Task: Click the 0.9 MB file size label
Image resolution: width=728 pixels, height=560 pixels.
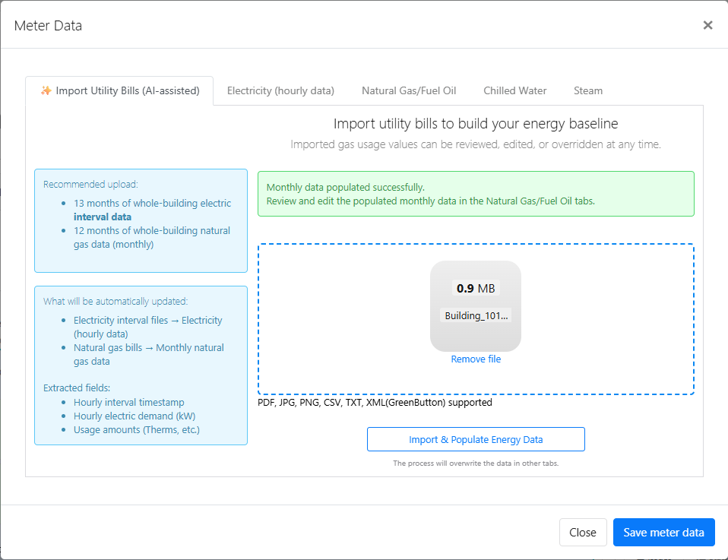Action: 476,289
